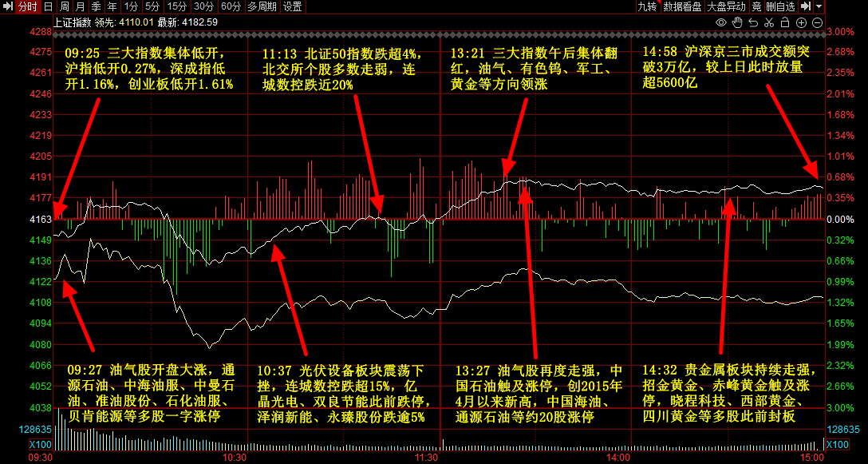Click the undo arrow icon

coord(753,22)
